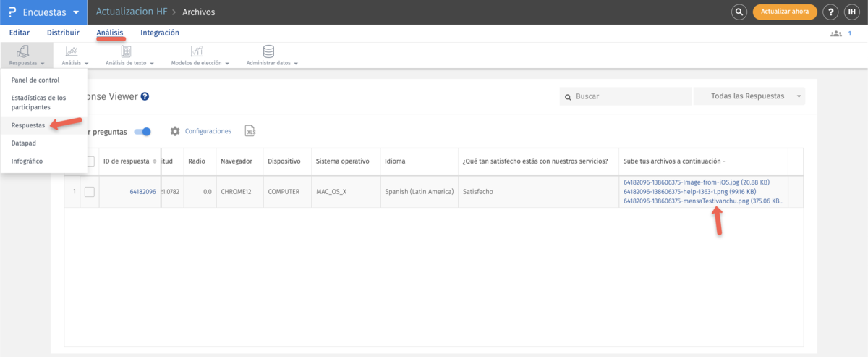Click the Buscar search field
Image resolution: width=868 pixels, height=357 pixels.
click(x=625, y=96)
